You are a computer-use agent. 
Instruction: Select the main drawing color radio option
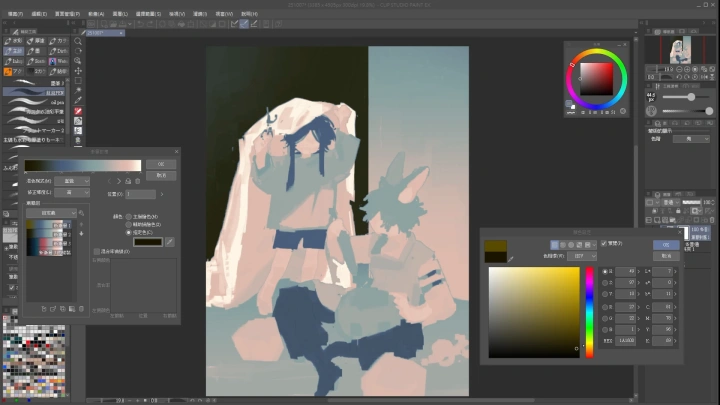click(129, 216)
